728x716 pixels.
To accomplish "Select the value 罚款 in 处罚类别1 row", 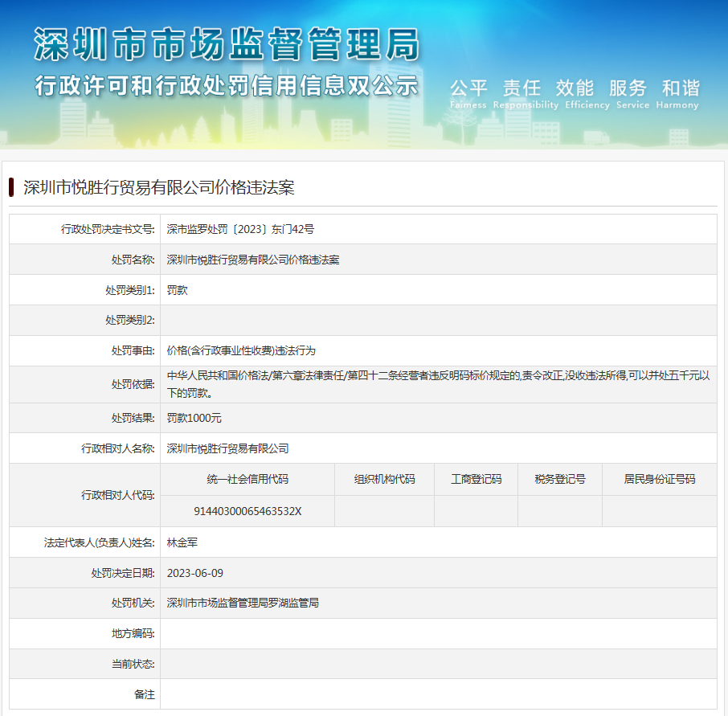I will (x=177, y=290).
